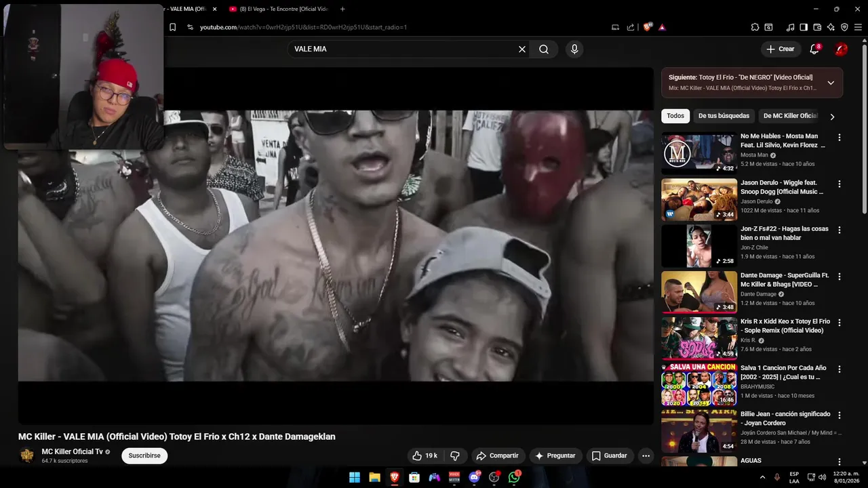Click the browser address bar URL
The height and width of the screenshot is (488, 868).
point(303,27)
